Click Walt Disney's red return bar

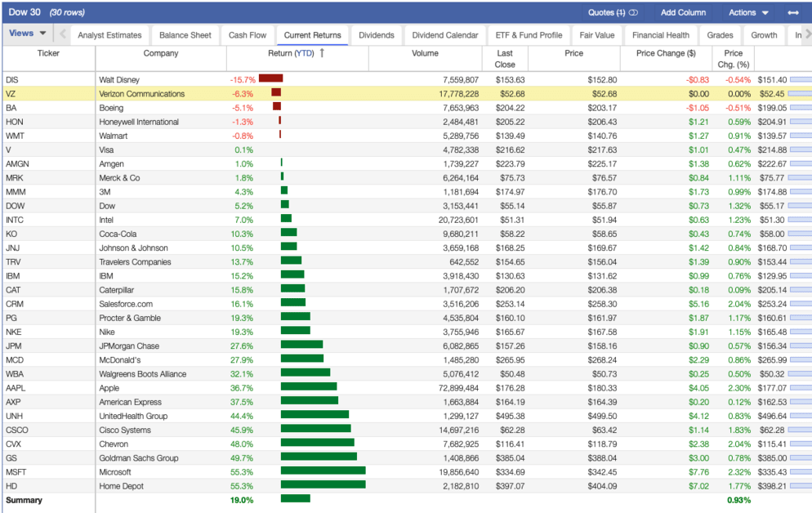tap(271, 78)
